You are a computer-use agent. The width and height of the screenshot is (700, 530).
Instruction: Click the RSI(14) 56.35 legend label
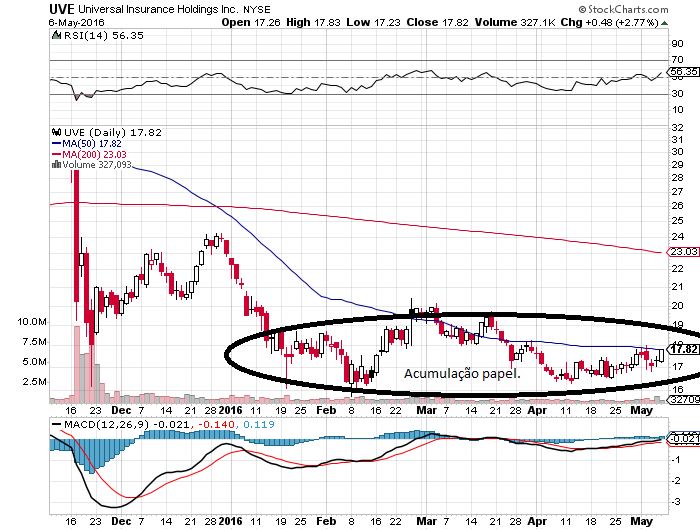point(104,35)
